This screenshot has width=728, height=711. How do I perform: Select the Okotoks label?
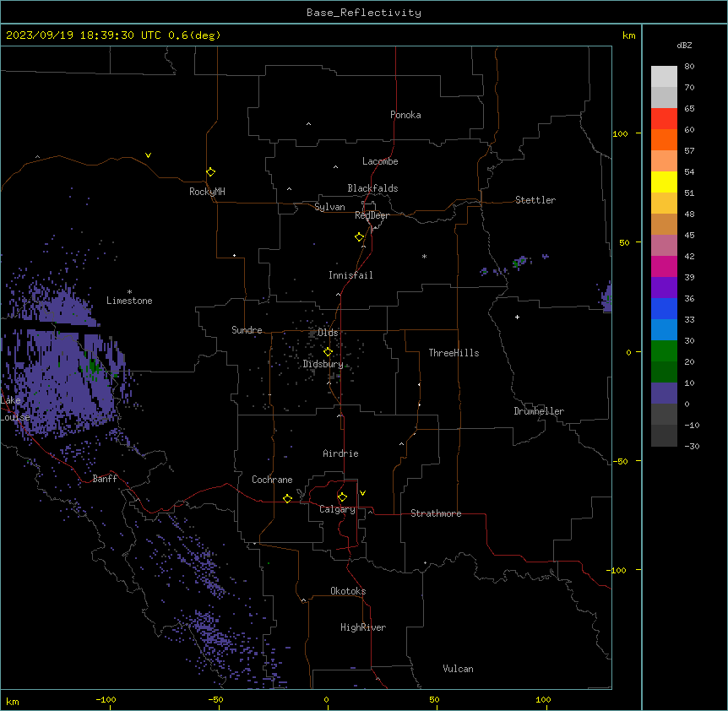point(348,591)
